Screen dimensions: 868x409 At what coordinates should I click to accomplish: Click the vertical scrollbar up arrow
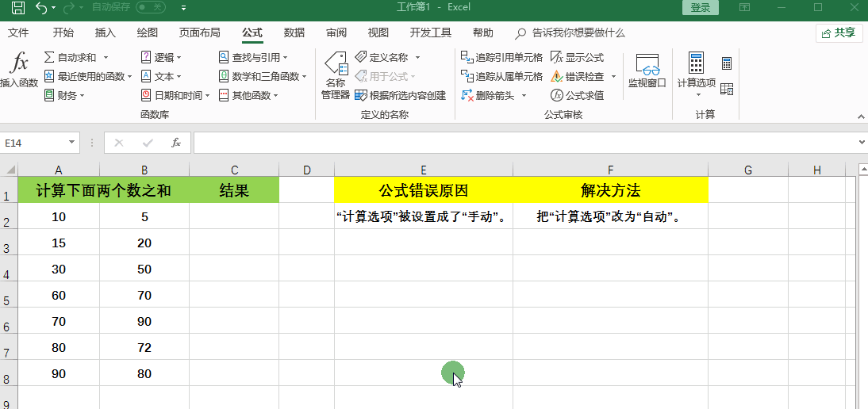tap(862, 169)
